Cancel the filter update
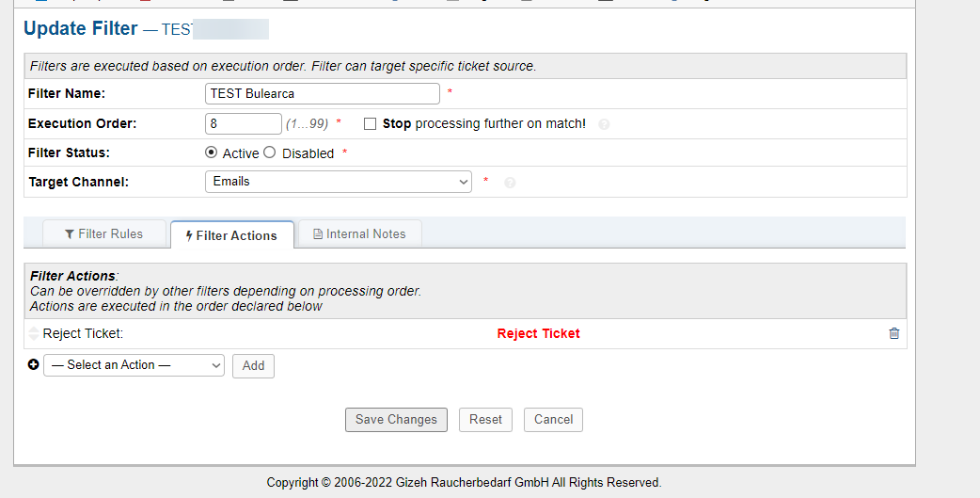This screenshot has height=498, width=980. (x=553, y=420)
